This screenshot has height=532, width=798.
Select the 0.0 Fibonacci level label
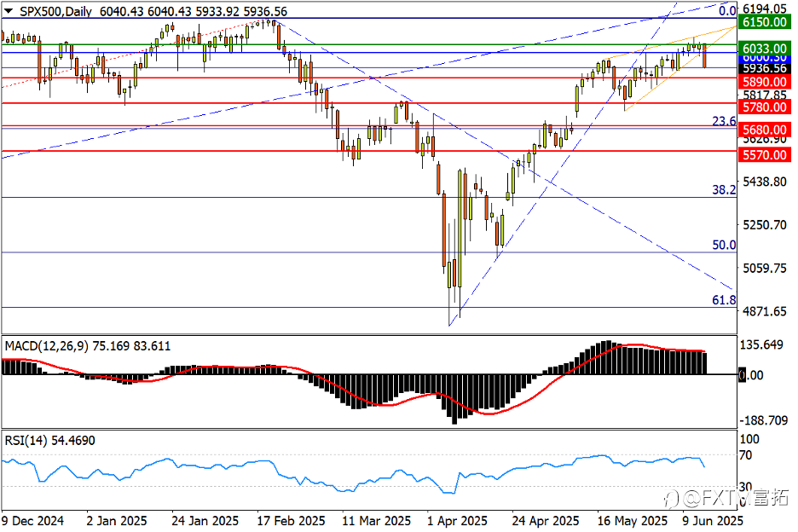pyautogui.click(x=727, y=11)
